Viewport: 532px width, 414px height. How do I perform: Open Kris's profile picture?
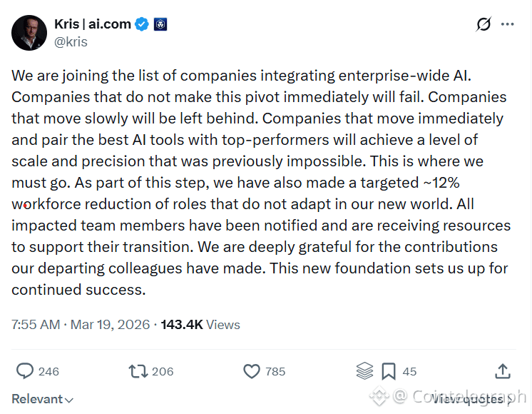pyautogui.click(x=29, y=32)
